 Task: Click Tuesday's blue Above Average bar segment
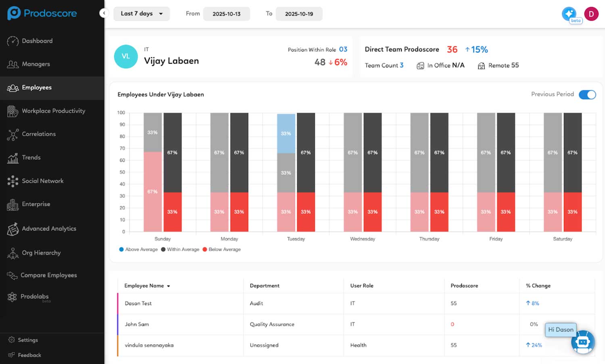[x=286, y=133]
